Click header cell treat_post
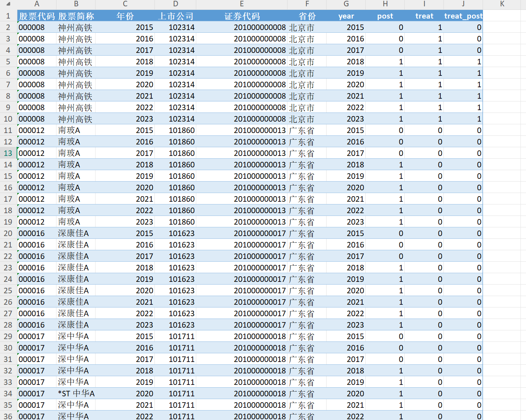This screenshot has height=420, width=526. pos(463,16)
